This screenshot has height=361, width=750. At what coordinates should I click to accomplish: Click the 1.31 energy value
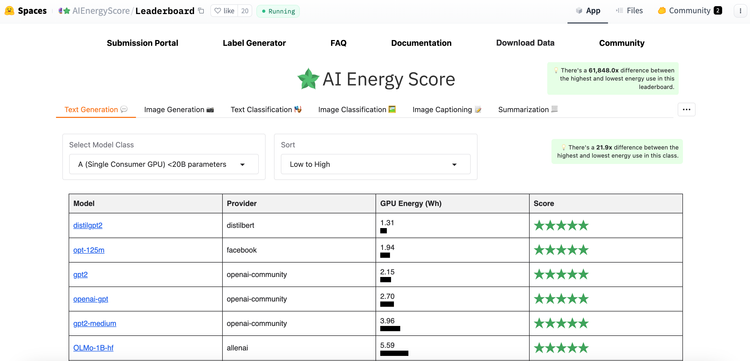tap(387, 222)
